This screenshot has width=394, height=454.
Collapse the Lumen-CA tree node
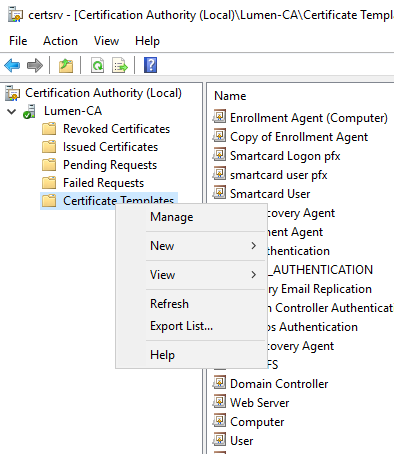pos(12,111)
